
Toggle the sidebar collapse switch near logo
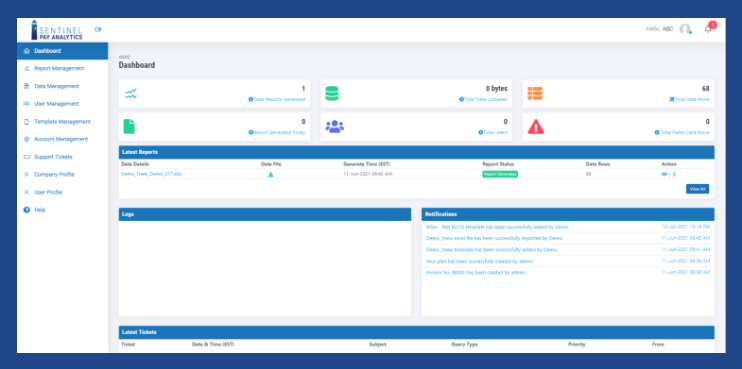pos(98,29)
